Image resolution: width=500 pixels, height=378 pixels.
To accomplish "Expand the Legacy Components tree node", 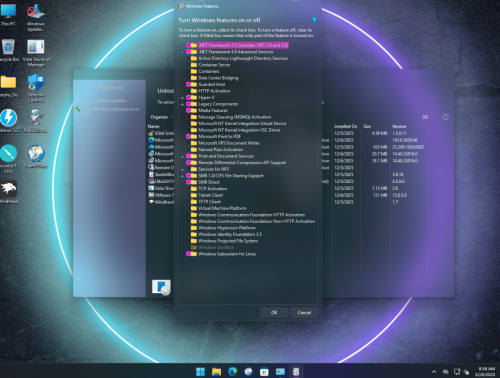I will (182, 104).
